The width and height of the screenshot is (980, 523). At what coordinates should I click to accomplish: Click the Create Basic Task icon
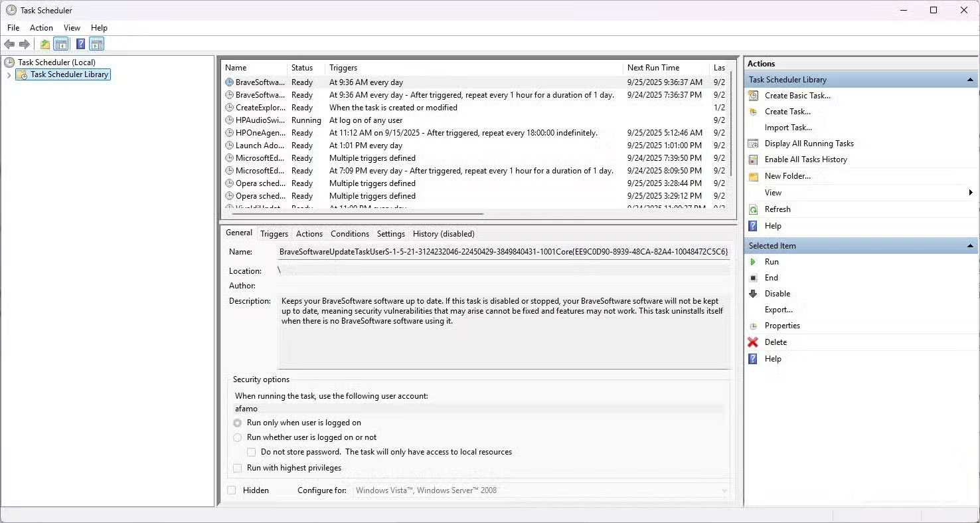pos(753,95)
